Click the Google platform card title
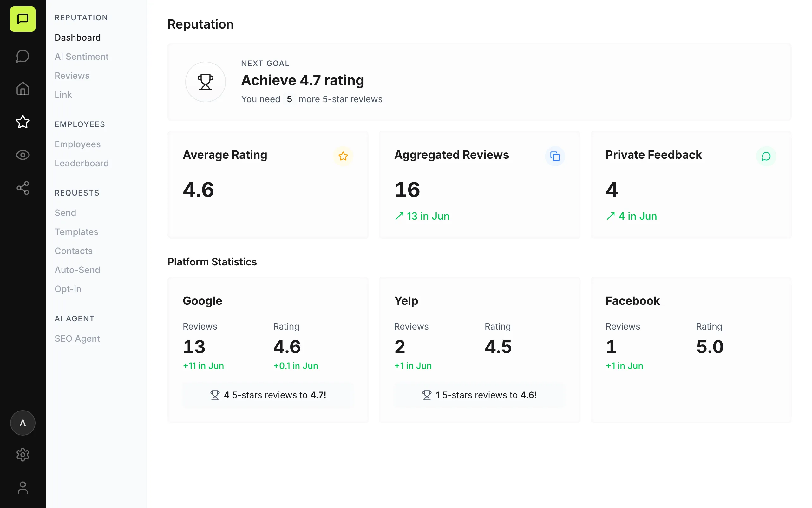 pos(202,301)
